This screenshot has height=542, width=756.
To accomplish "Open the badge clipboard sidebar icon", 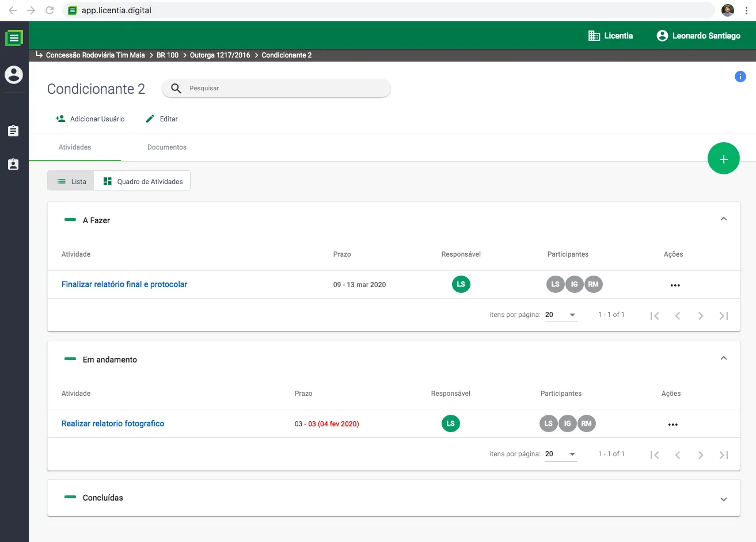I will click(13, 164).
